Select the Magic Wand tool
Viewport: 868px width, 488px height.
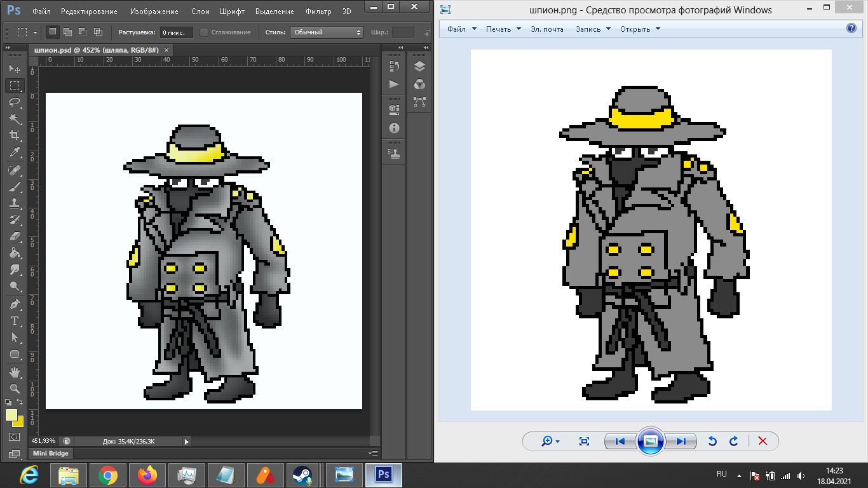pos(15,119)
